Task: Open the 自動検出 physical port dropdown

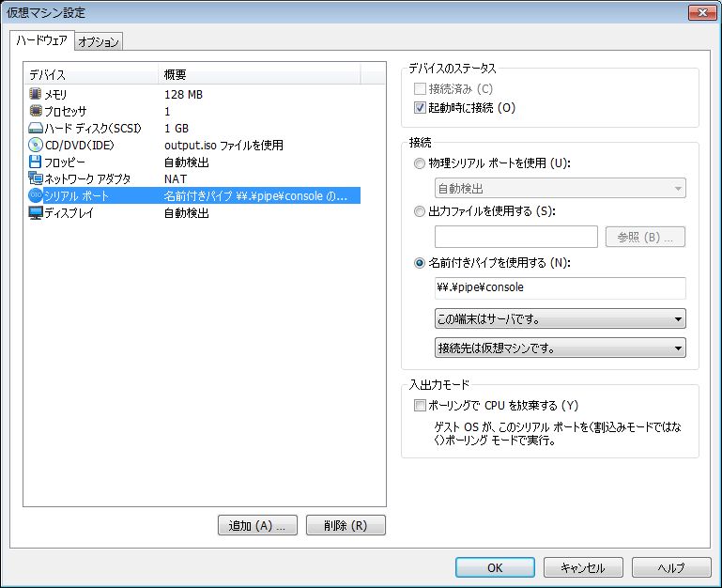Action: [560, 189]
